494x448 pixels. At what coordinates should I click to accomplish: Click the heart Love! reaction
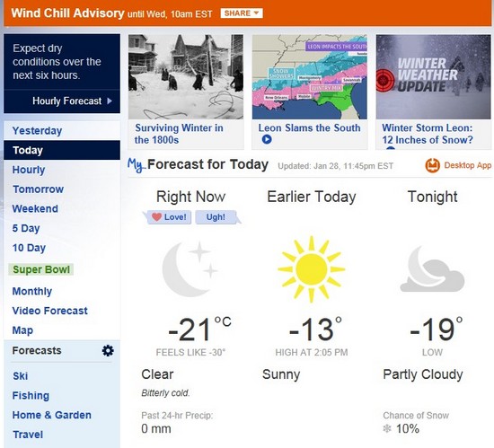pos(169,217)
